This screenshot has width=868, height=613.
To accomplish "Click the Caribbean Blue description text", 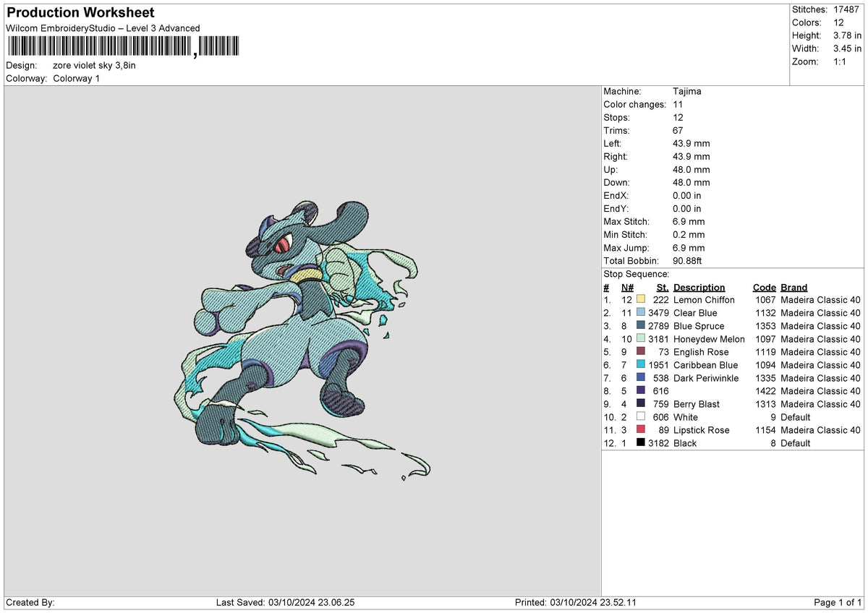I will [705, 364].
